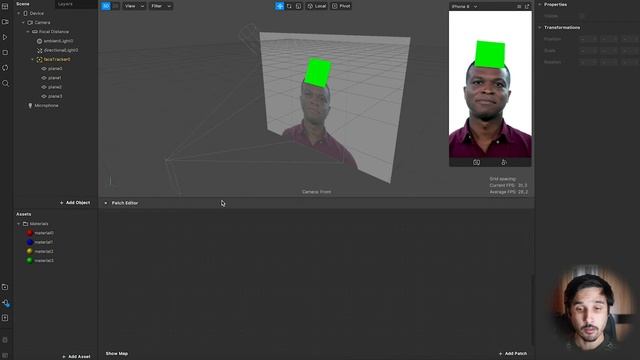Collapse the Focal Distance node

pyautogui.click(x=28, y=32)
